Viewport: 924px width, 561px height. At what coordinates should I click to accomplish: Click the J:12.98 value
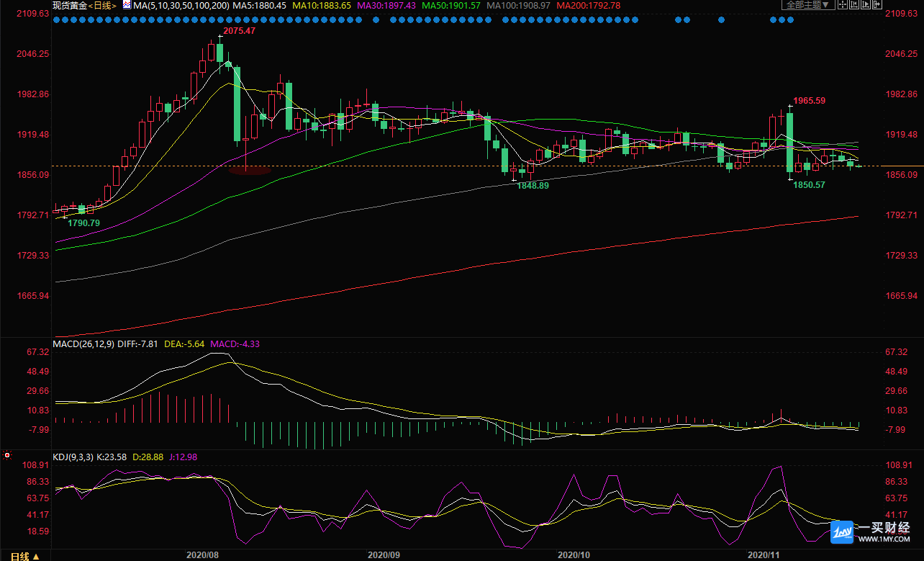tap(183, 457)
